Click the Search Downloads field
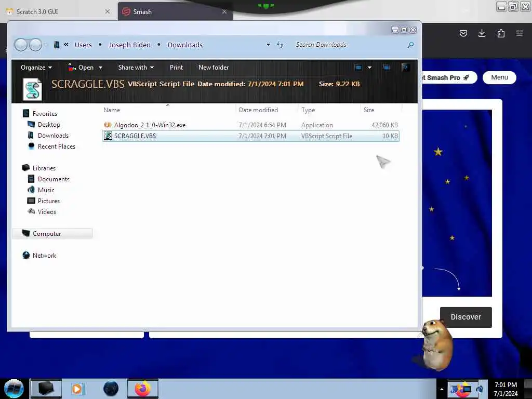The height and width of the screenshot is (399, 532). (350, 45)
